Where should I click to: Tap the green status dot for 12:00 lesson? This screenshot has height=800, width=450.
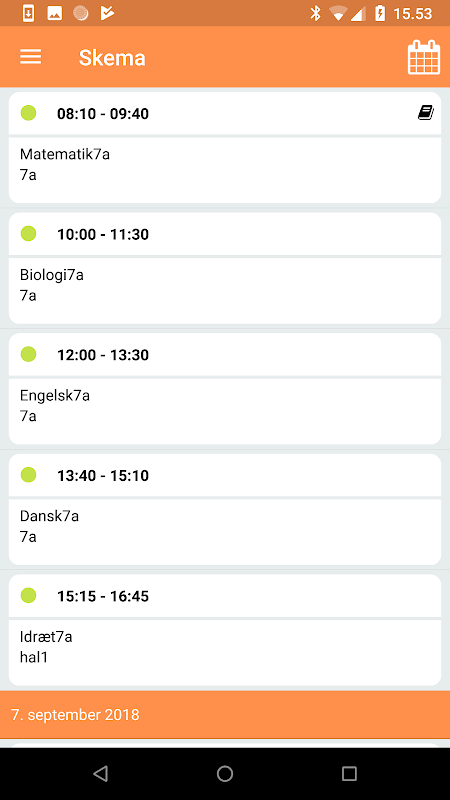(29, 354)
